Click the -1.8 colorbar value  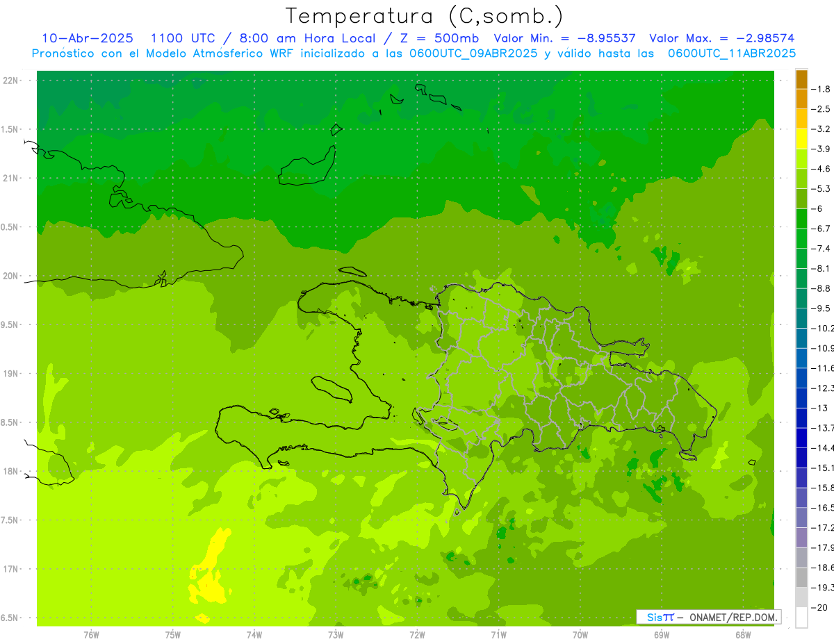pos(822,89)
